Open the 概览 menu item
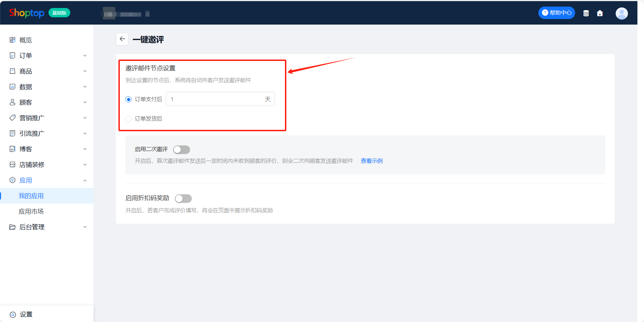The width and height of the screenshot is (644, 322). (x=47, y=40)
